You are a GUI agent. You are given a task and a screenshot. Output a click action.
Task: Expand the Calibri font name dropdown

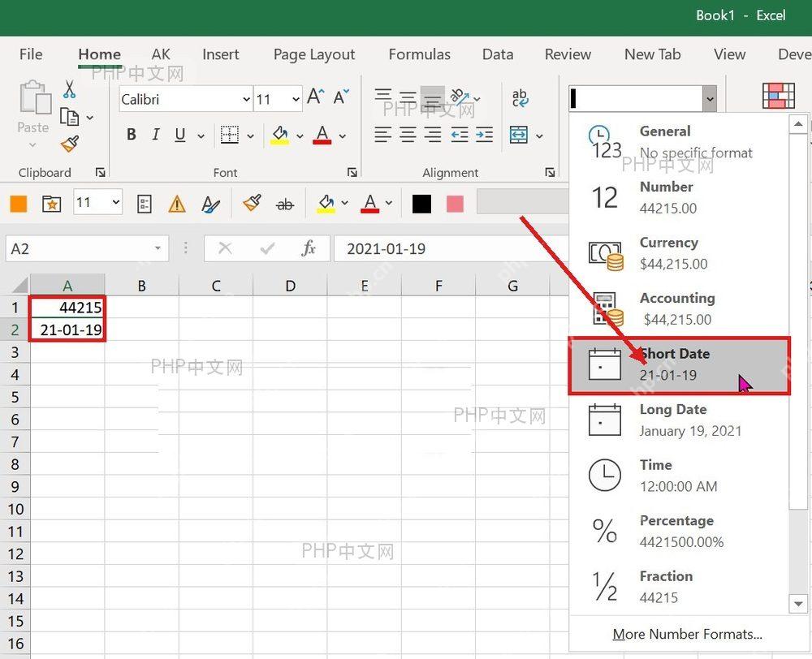click(x=247, y=99)
